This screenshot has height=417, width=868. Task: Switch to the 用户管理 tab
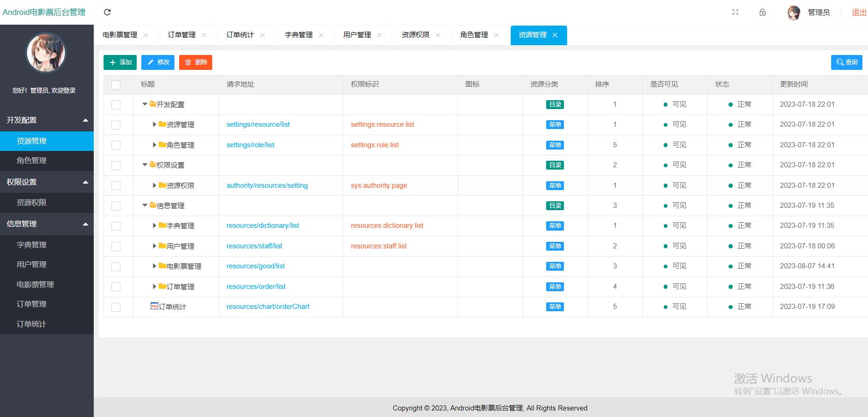(x=357, y=35)
